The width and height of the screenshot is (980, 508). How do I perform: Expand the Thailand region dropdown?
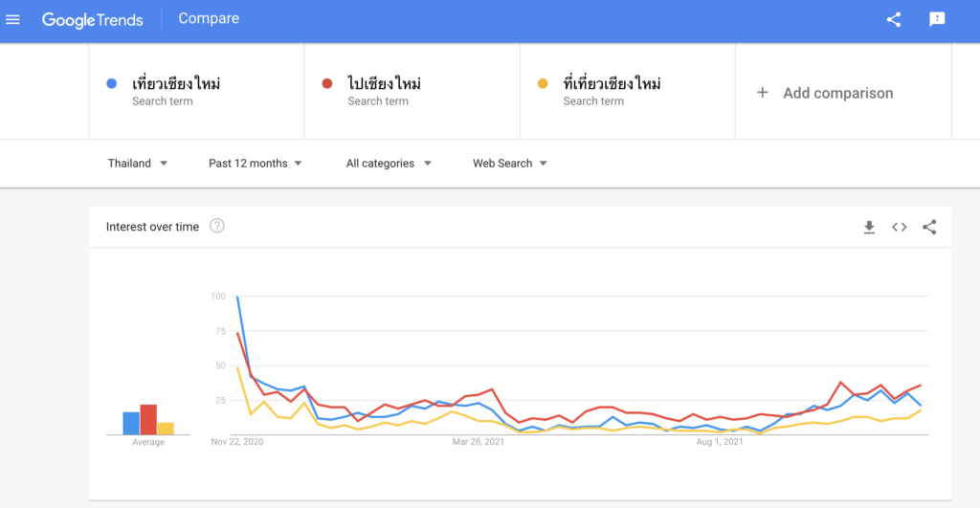click(138, 163)
